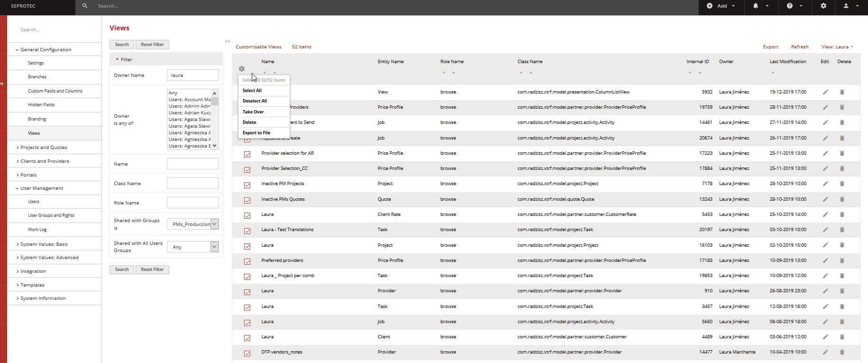Viewport: 868px width, 363px height.
Task: Uncheck the Preferred providers row checkbox
Action: (247, 261)
